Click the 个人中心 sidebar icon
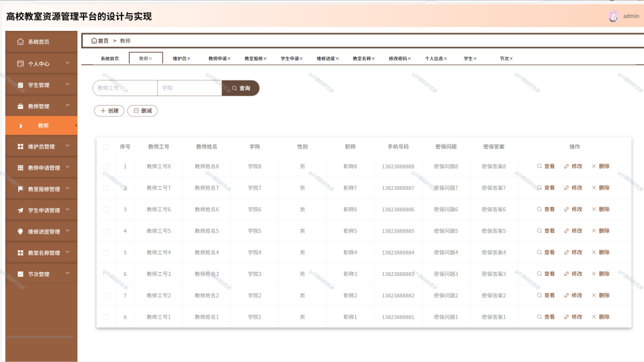Viewport: 644px width, 362px height. point(20,63)
